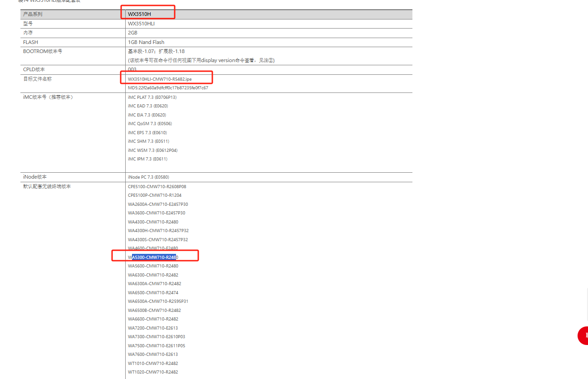
Task: Click the BOOTROM版本号 label
Action: point(43,51)
